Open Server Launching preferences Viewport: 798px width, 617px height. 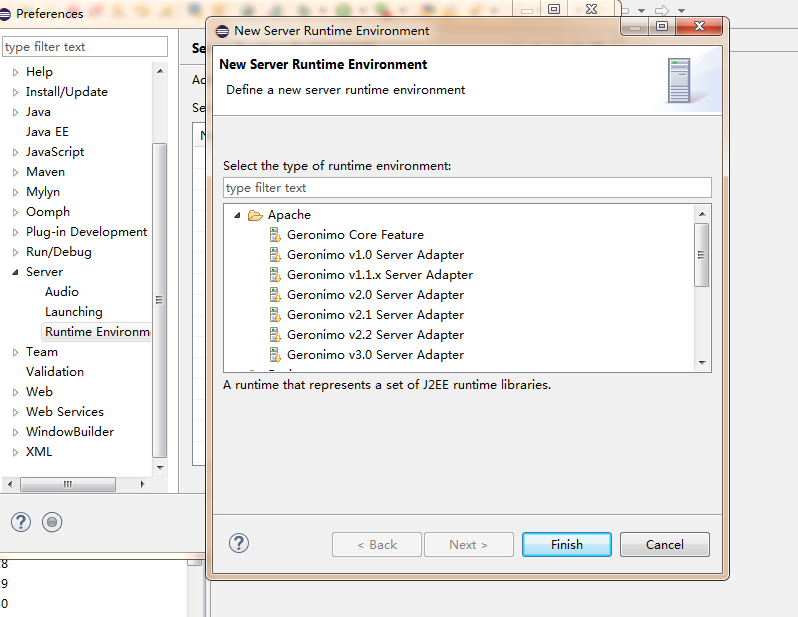[x=74, y=312]
